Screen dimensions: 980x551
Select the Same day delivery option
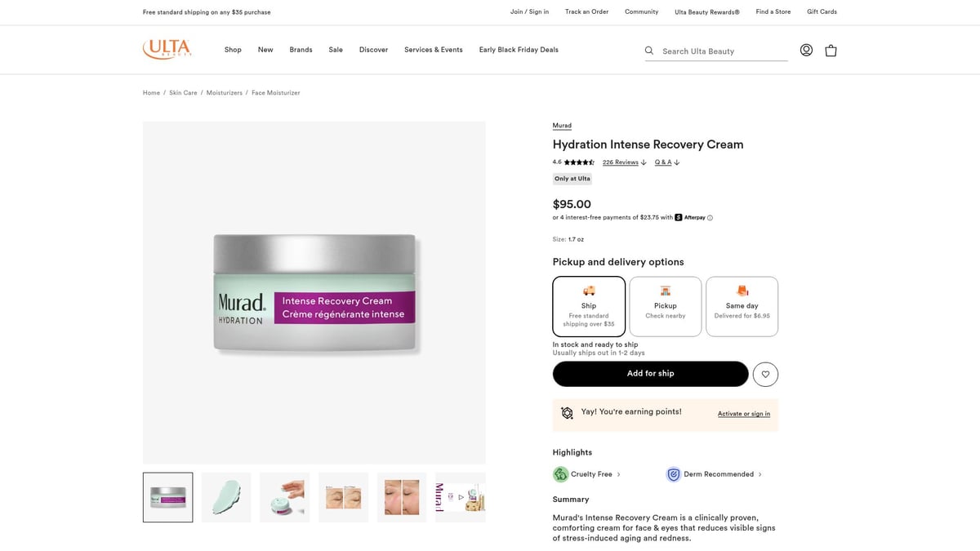(x=742, y=306)
